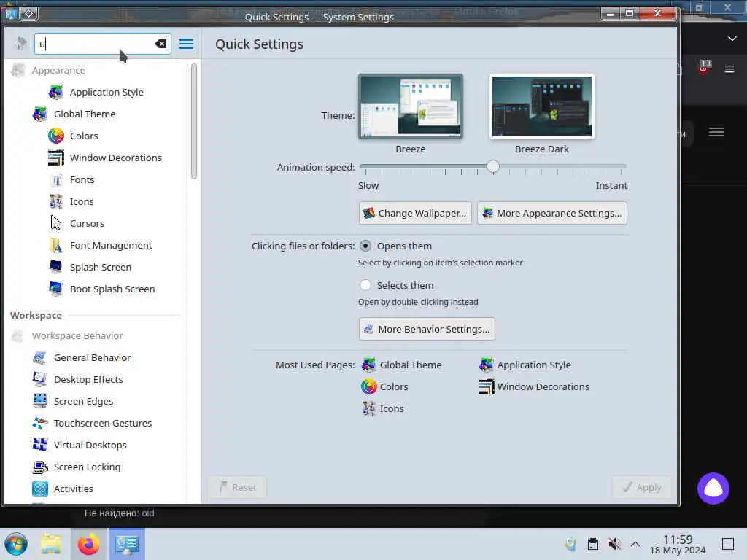
Task: Open Font Management page
Action: [96, 245]
